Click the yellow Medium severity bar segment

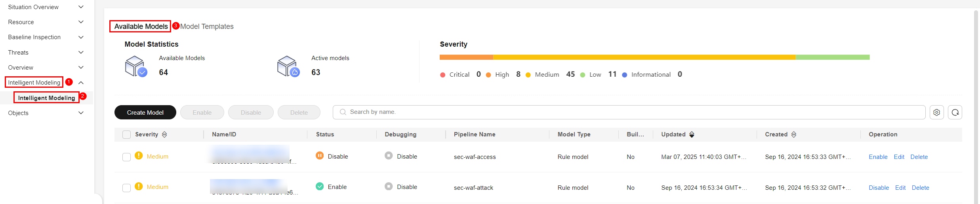(x=644, y=57)
